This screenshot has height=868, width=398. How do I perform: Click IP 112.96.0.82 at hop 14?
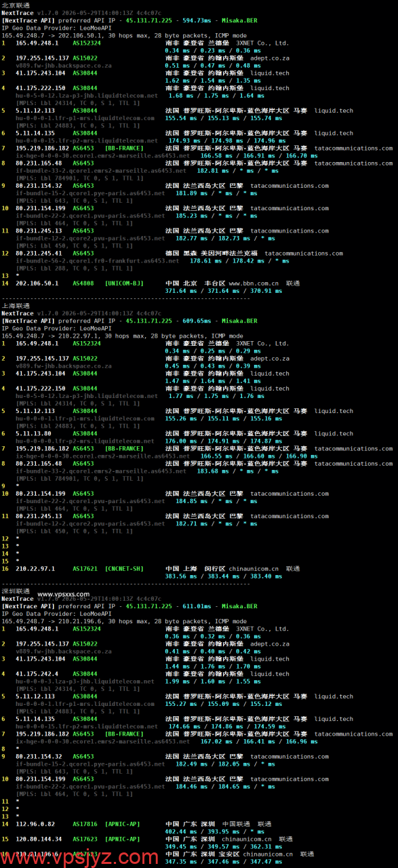(x=35, y=824)
